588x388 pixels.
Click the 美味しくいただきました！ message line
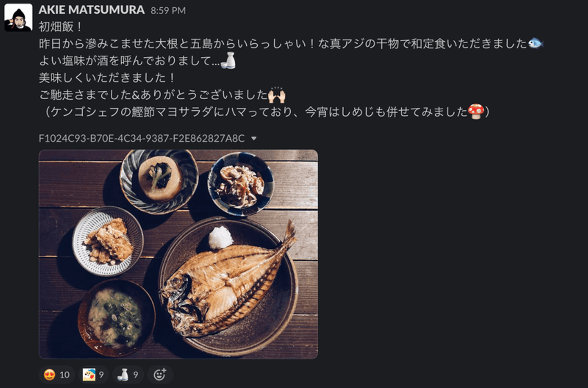(107, 78)
